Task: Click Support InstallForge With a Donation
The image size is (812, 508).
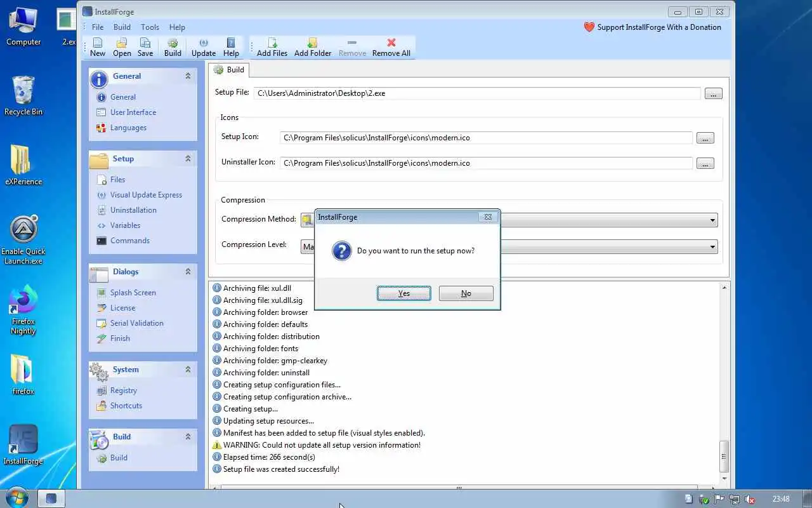Action: tap(653, 27)
